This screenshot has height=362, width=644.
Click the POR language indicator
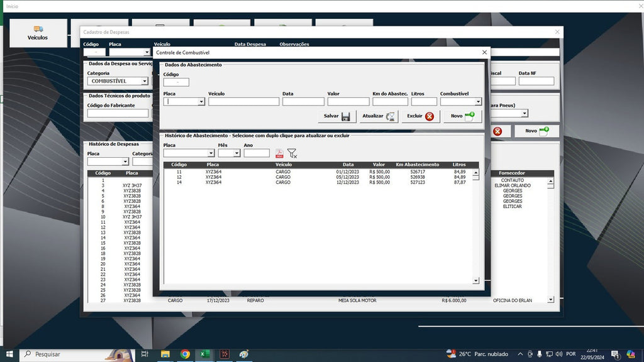tap(571, 354)
